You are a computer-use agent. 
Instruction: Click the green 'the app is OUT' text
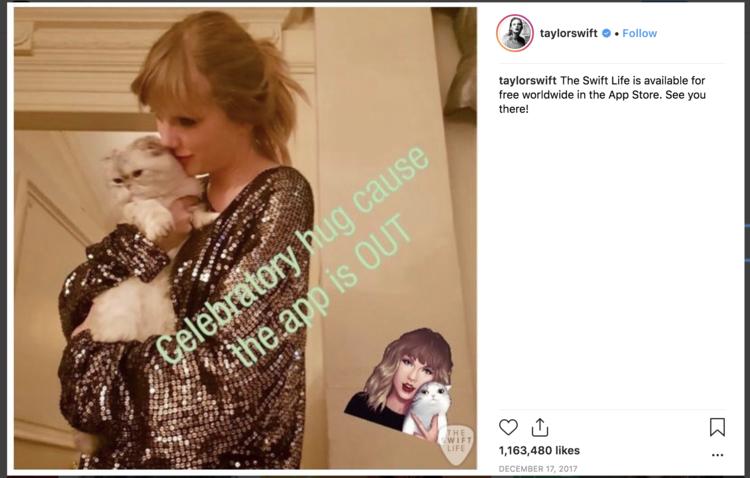pyautogui.click(x=320, y=292)
